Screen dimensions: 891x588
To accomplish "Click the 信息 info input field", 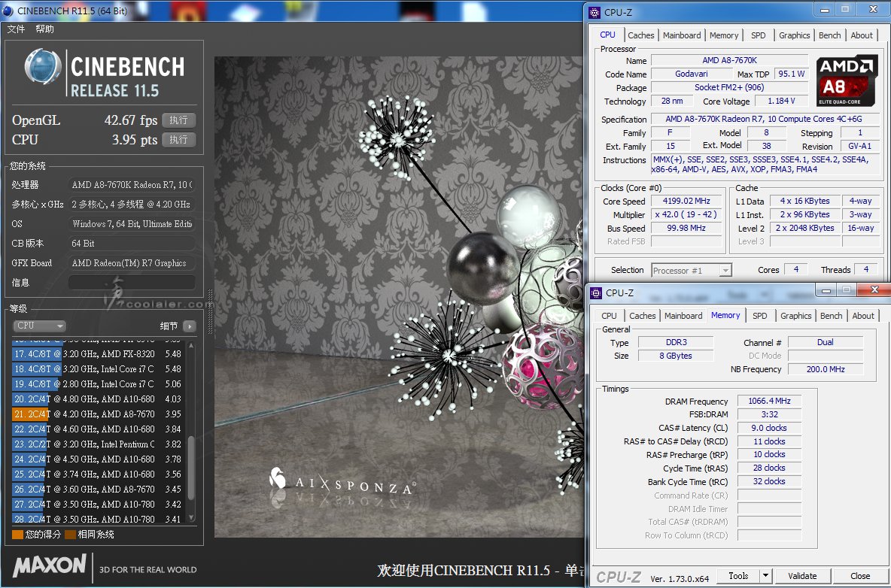I will pyautogui.click(x=132, y=282).
